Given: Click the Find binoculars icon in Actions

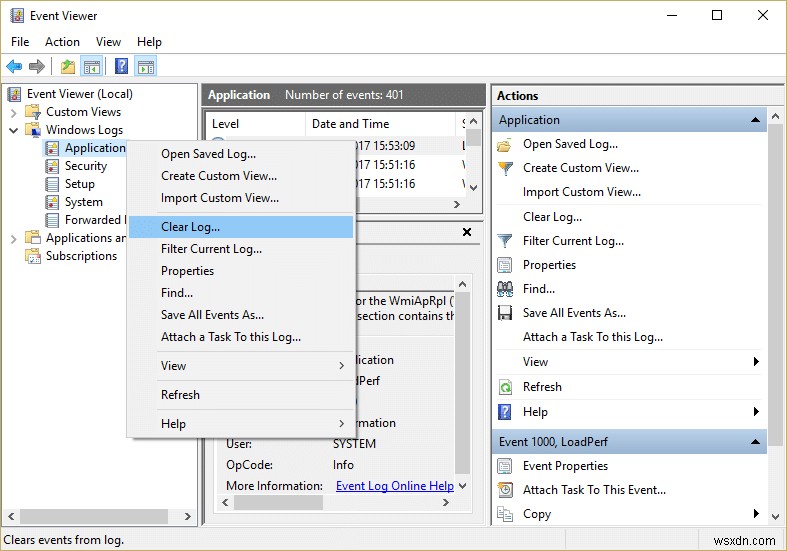Looking at the screenshot, I should (x=505, y=289).
